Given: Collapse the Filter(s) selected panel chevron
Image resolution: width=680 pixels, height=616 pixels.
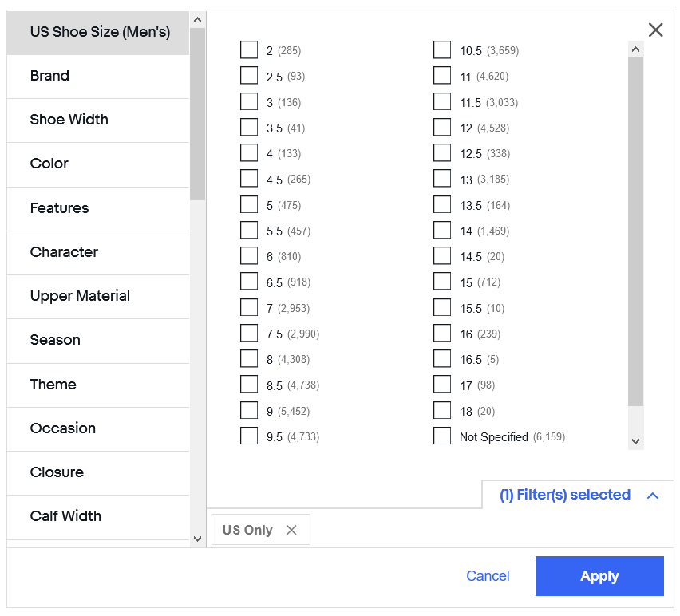Looking at the screenshot, I should point(653,496).
